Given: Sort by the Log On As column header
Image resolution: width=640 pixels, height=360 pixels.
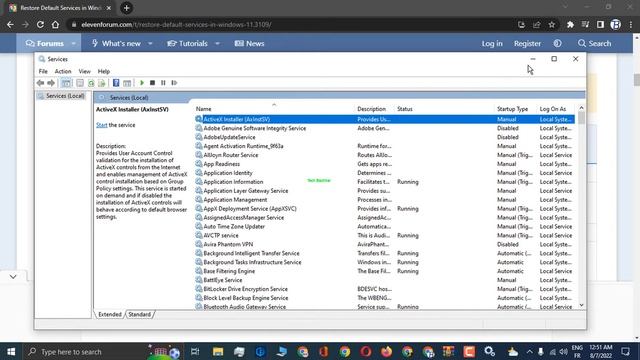Looking at the screenshot, I should click(x=553, y=109).
